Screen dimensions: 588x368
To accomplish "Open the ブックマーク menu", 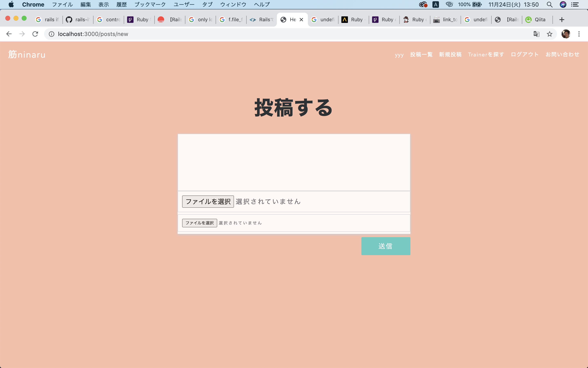I will [150, 4].
